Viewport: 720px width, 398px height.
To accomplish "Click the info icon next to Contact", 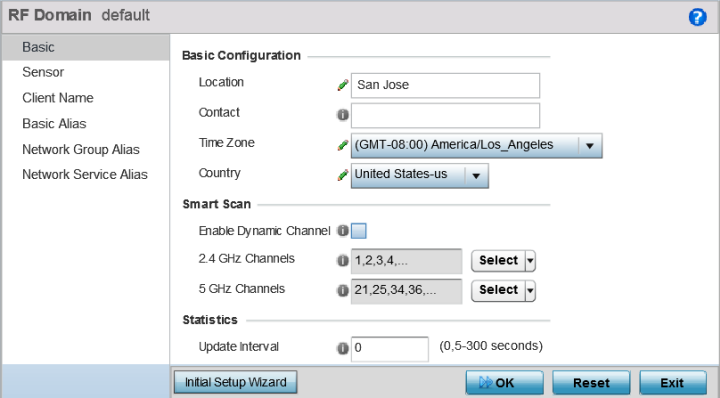I will click(343, 115).
